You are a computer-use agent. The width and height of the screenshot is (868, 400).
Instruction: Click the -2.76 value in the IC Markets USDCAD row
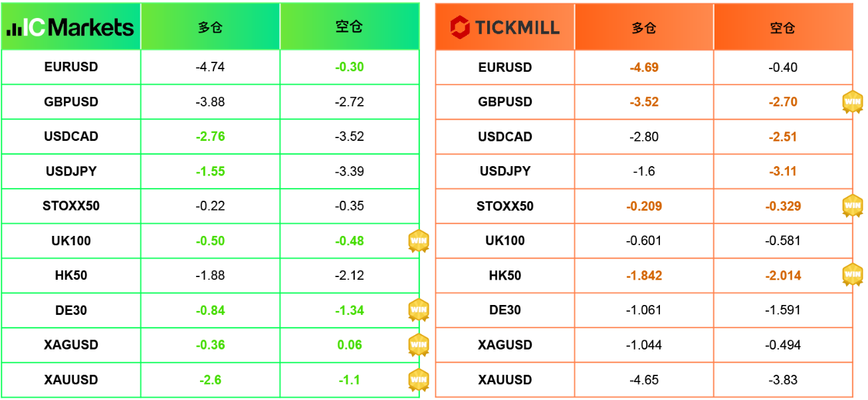[210, 137]
